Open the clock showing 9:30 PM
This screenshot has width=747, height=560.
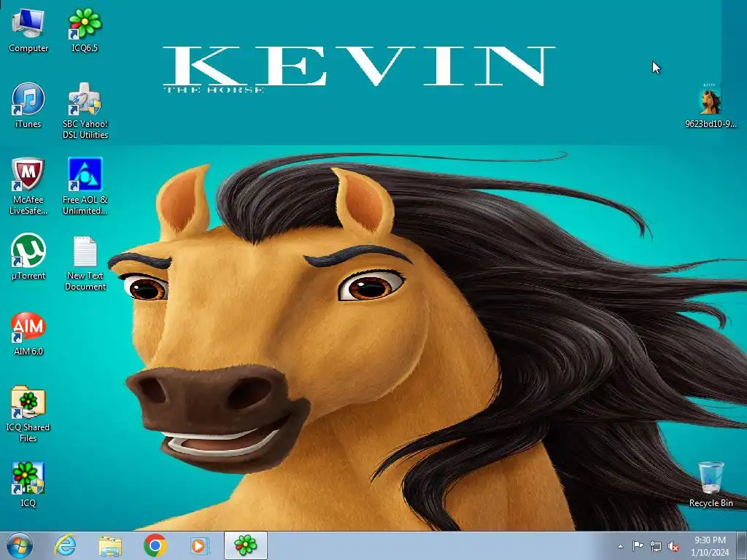pyautogui.click(x=710, y=546)
